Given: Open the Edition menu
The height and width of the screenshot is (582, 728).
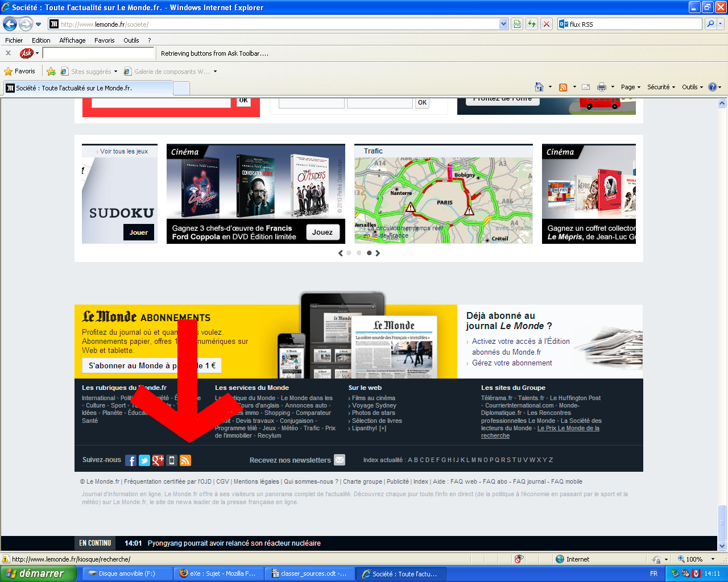Looking at the screenshot, I should pyautogui.click(x=41, y=40).
